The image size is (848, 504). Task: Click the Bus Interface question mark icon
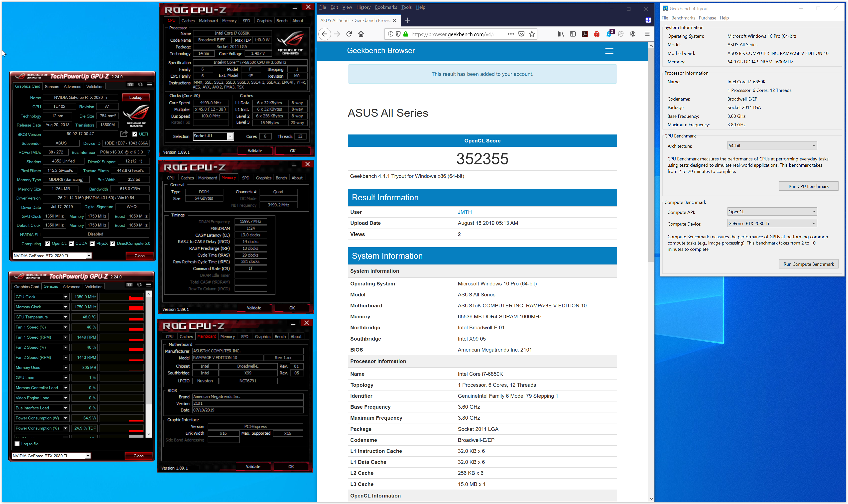pos(148,152)
